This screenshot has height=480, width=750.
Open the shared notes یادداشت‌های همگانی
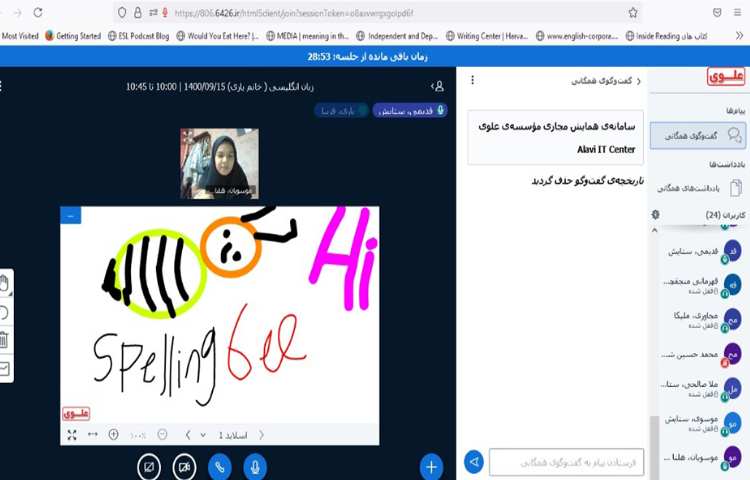700,188
